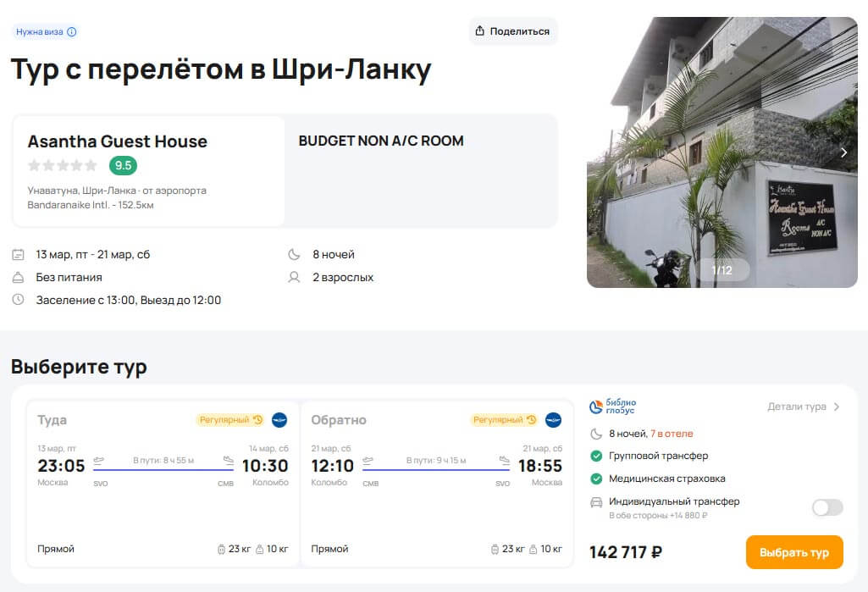Expand tour details chevron arrow

[x=837, y=407]
